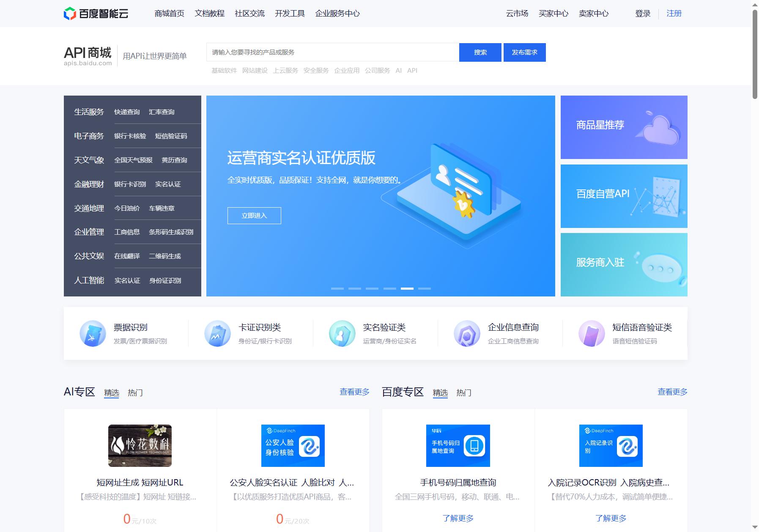Click 立即进入 on the banner
The height and width of the screenshot is (532, 759).
tap(254, 216)
